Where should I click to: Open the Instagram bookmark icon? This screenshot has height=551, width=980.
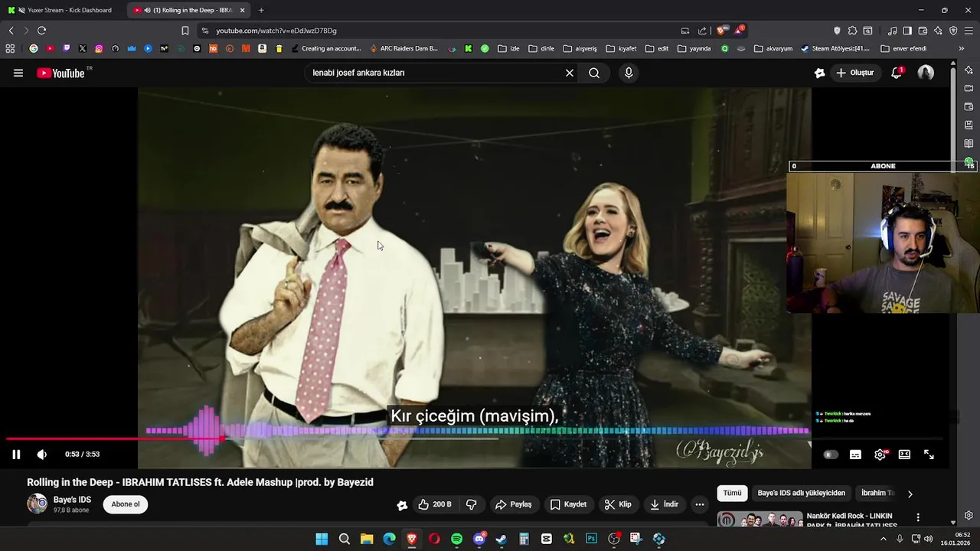pos(99,48)
